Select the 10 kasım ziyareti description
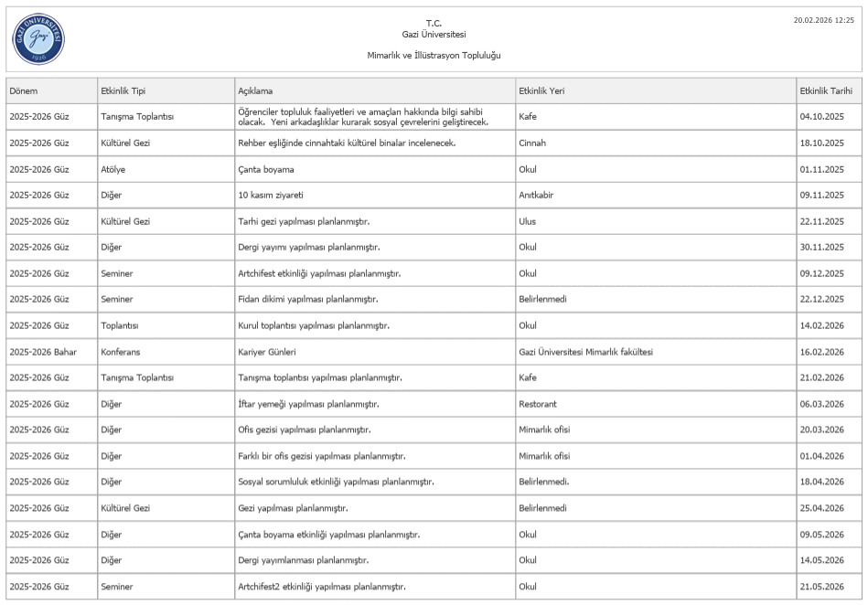 [x=273, y=195]
